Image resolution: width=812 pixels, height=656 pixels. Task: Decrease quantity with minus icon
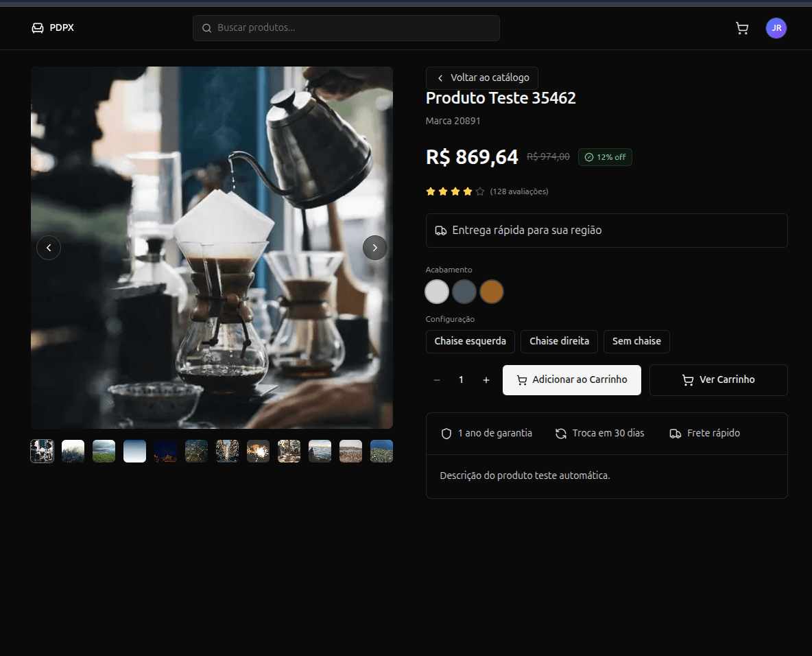[437, 380]
